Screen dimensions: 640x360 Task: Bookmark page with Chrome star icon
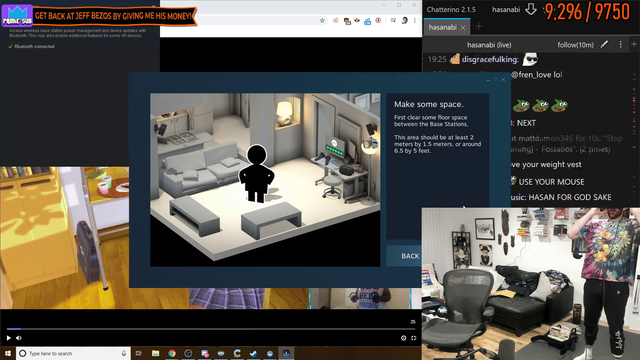click(322, 20)
